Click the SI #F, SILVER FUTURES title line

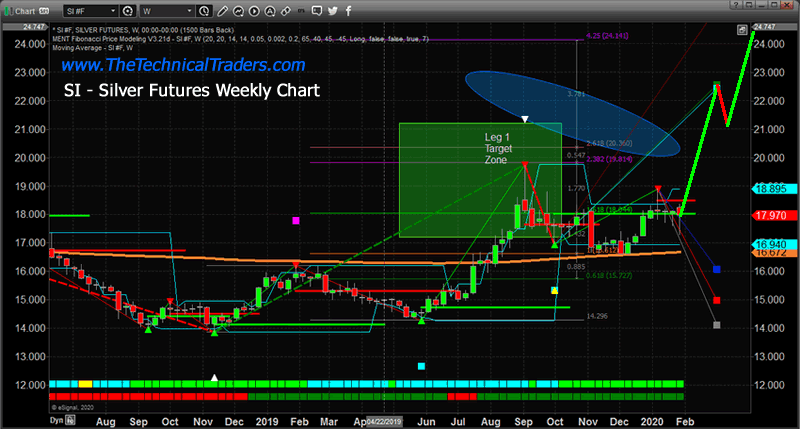tap(143, 30)
